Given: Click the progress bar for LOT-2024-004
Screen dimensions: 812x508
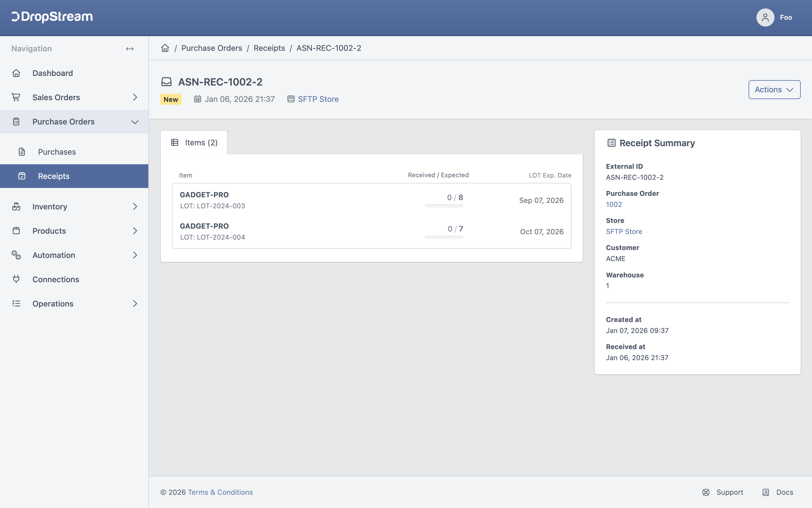Looking at the screenshot, I should (x=443, y=237).
